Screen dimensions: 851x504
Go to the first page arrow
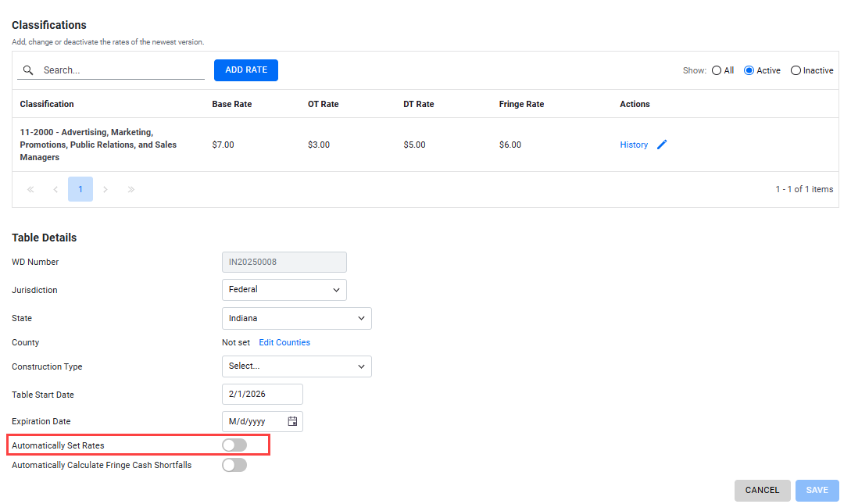point(30,189)
